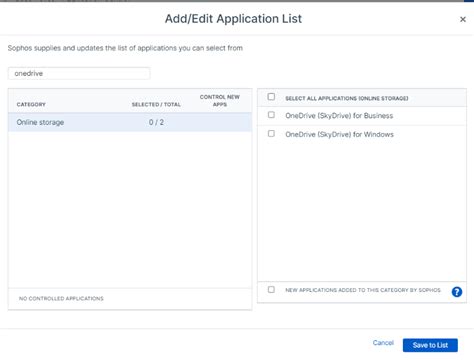The image size is (474, 360).
Task: Click the CONTROL NEW APPS column header
Action: 220,101
